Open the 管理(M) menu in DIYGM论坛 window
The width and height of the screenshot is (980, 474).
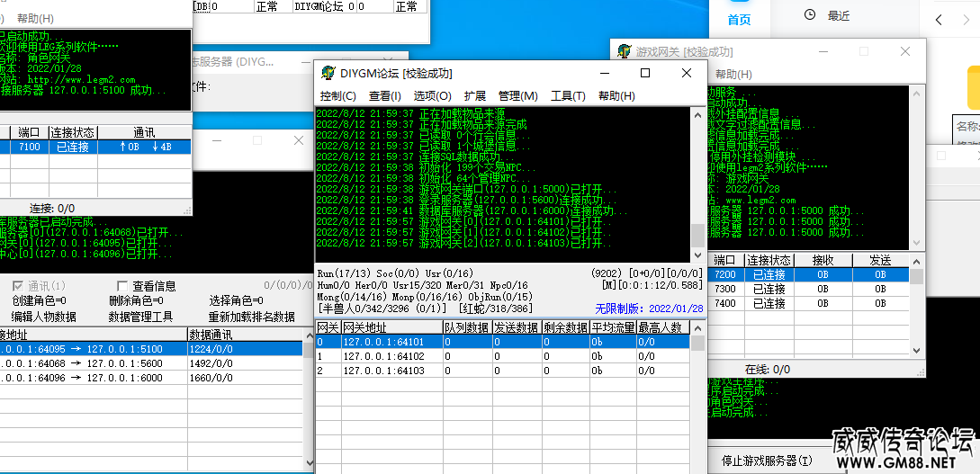517,96
